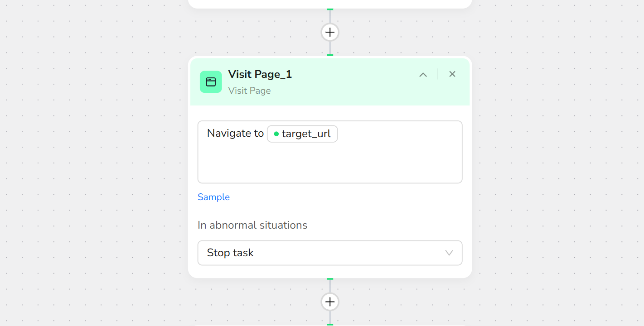
Task: Select the partially visible card at top
Action: [329, 4]
